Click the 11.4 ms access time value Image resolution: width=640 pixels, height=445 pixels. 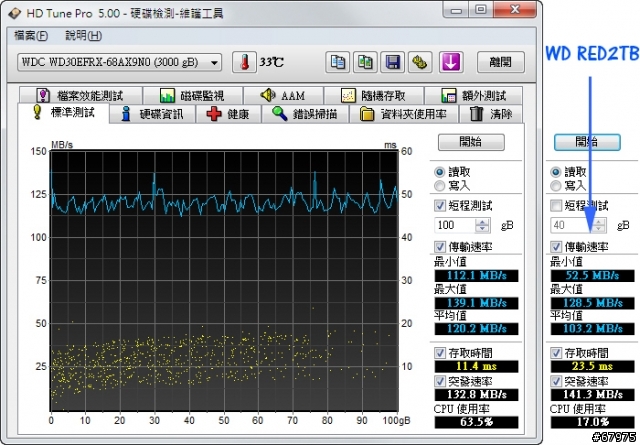click(x=476, y=366)
